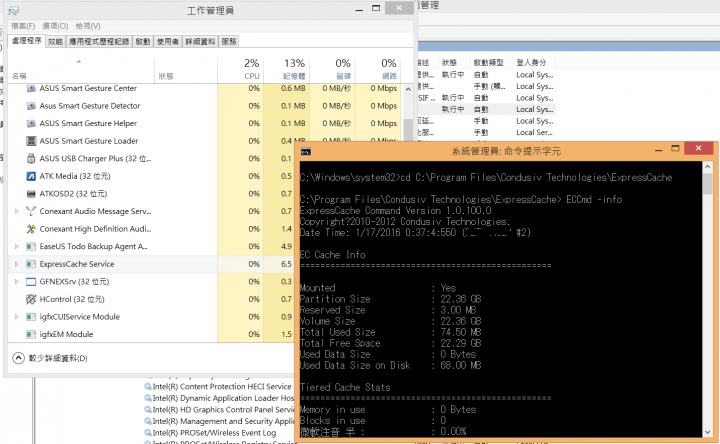The height and width of the screenshot is (444, 720).
Task: Sort by the 記憶體 13% column header
Action: (x=287, y=69)
